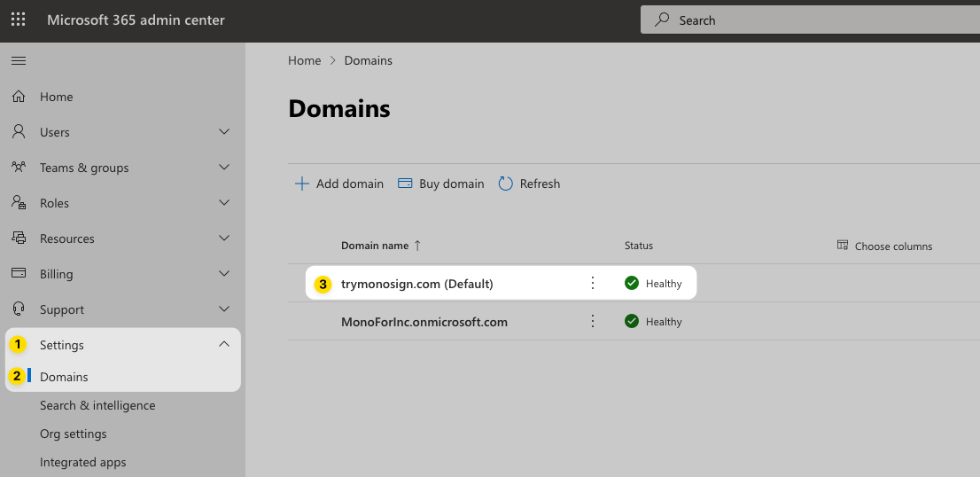This screenshot has width=980, height=477.
Task: Click in the Search input field
Action: coord(810,20)
